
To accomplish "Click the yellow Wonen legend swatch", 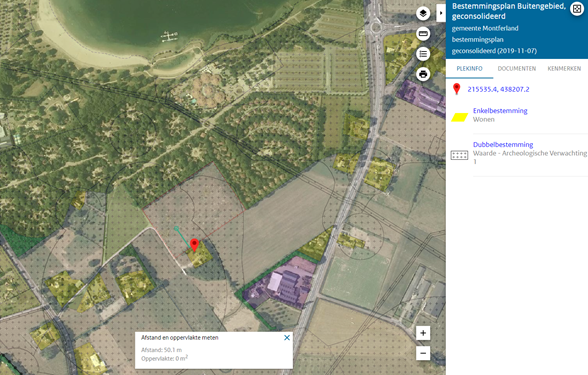I will pos(459,117).
